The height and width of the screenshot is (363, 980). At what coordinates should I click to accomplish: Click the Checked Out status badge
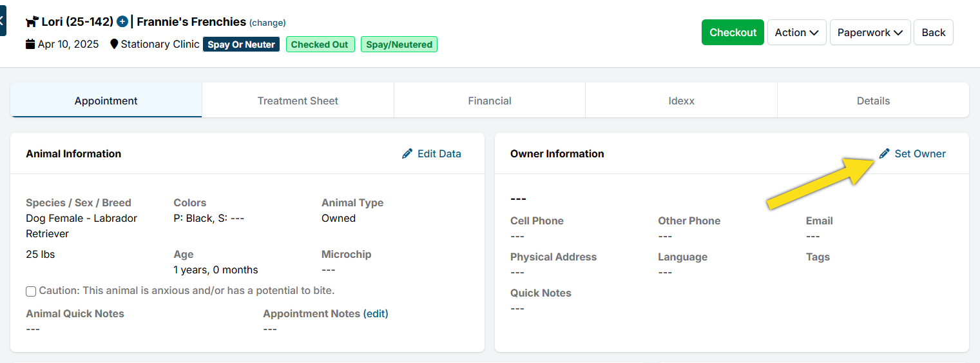[320, 44]
